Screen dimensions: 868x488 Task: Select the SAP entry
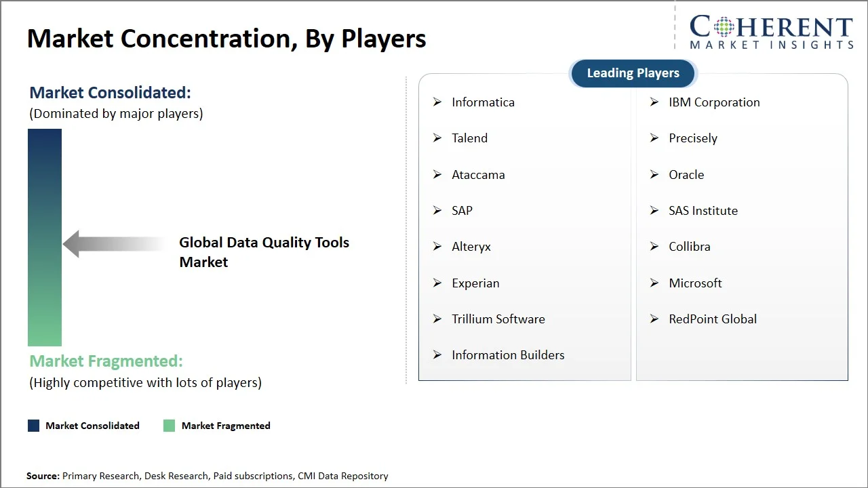tap(462, 211)
